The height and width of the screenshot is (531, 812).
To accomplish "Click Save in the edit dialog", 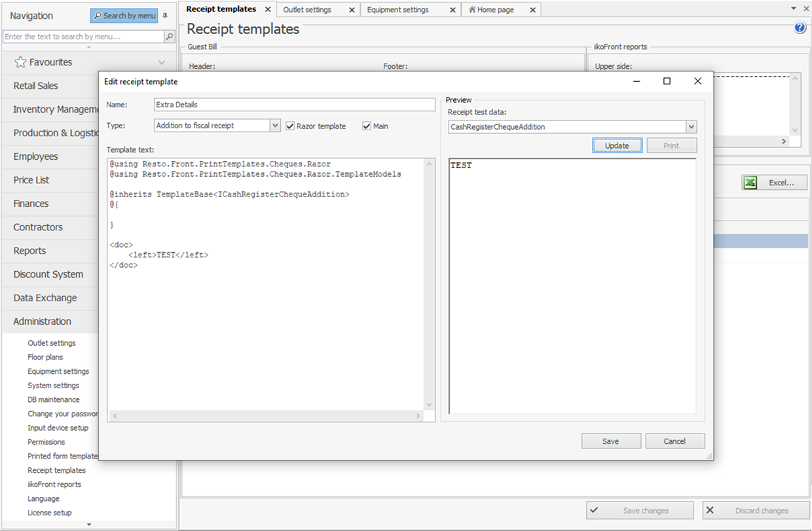I will 610,441.
